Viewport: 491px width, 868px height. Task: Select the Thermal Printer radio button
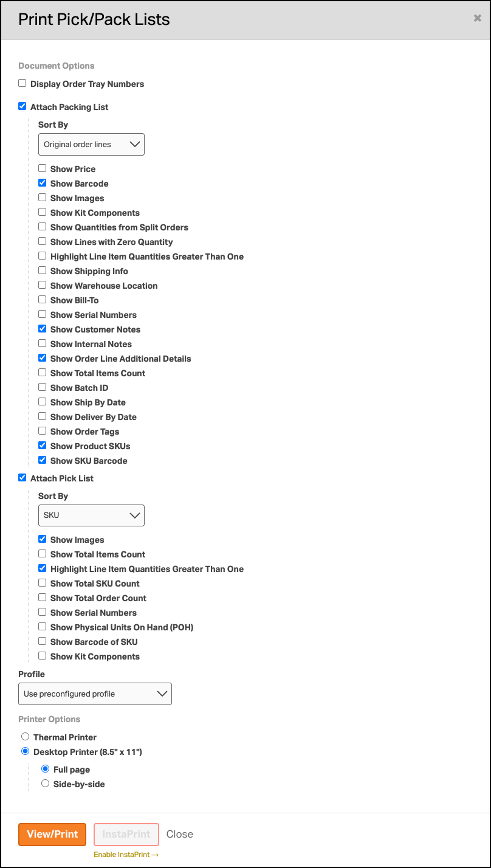point(26,737)
